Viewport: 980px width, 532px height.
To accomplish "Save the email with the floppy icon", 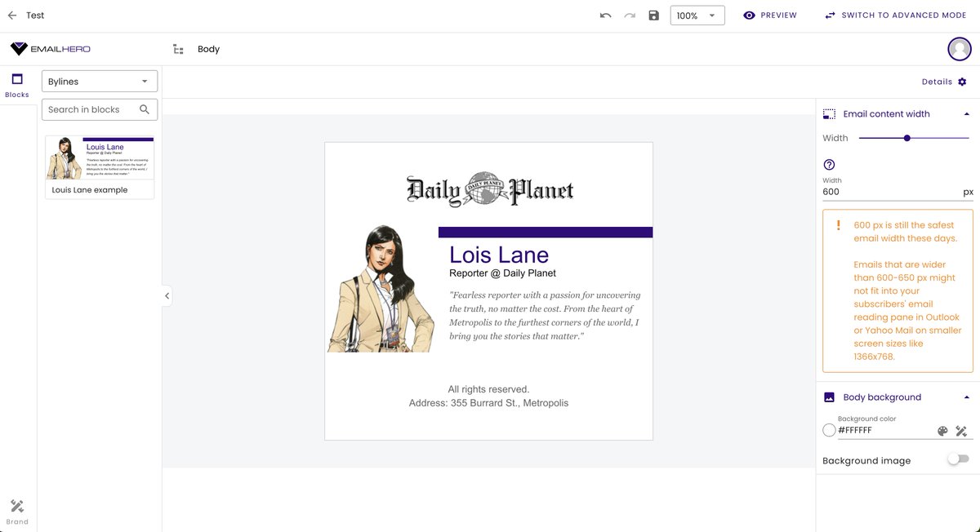I will [653, 16].
